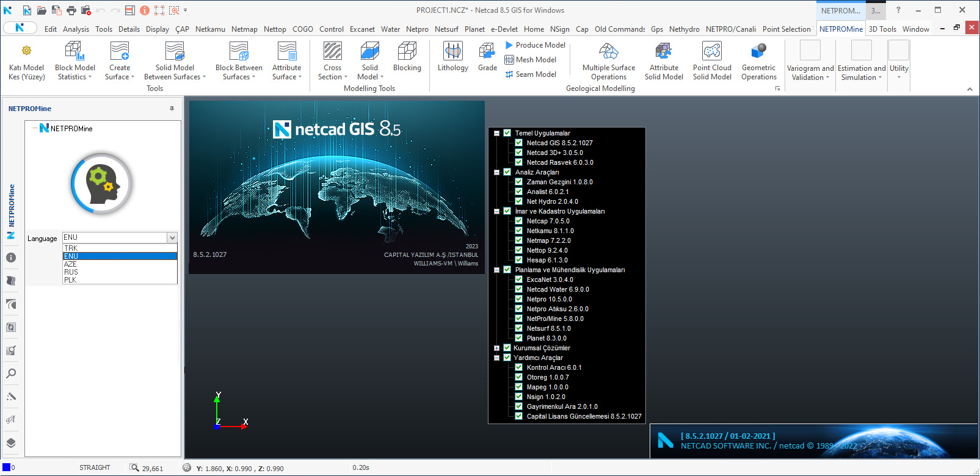Click the text style aA sidebar icon
980x476 pixels.
click(x=11, y=420)
